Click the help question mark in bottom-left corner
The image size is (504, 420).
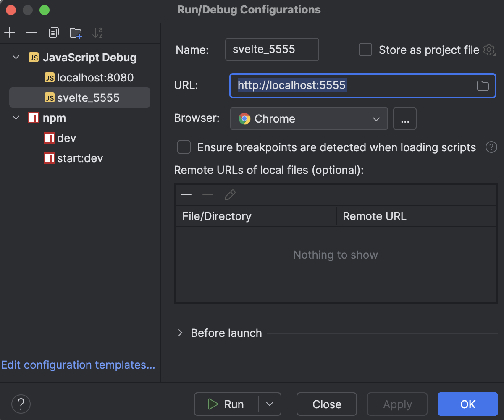[21, 404]
